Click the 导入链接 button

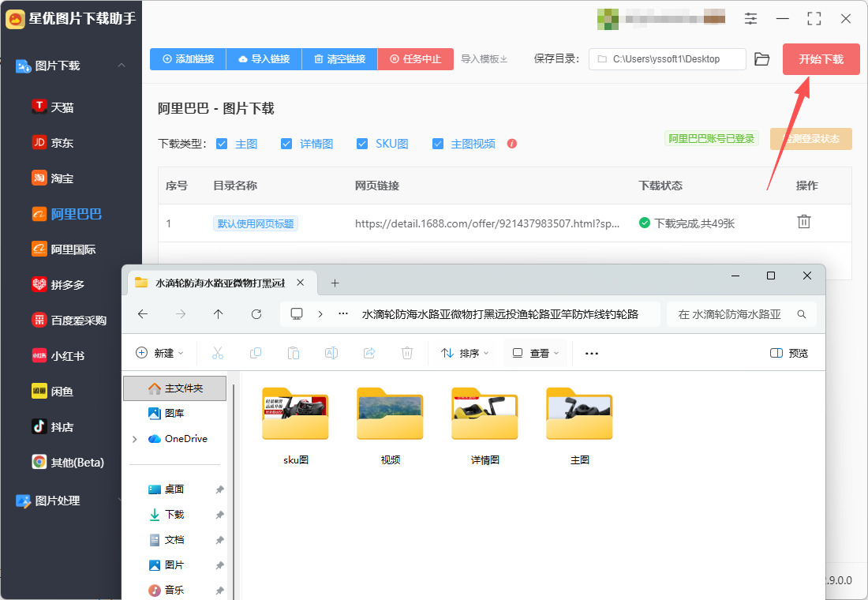pyautogui.click(x=264, y=58)
